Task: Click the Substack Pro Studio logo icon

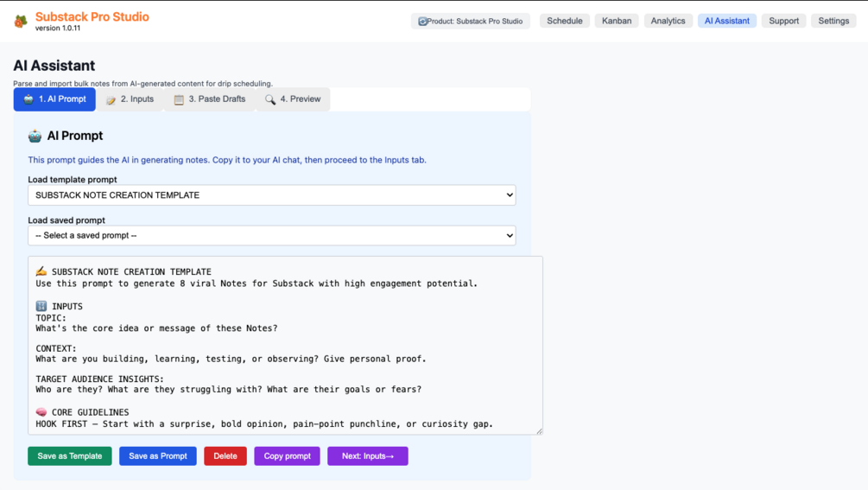Action: [21, 21]
